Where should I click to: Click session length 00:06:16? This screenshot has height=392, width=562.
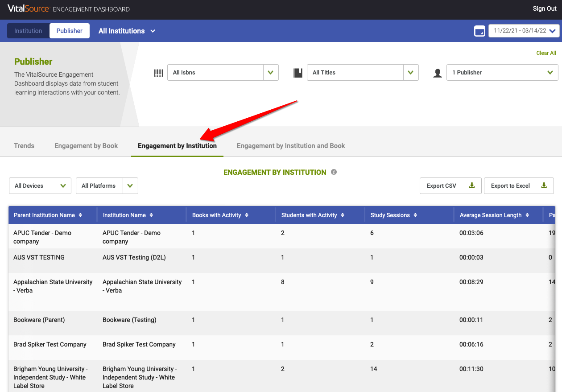tap(471, 344)
